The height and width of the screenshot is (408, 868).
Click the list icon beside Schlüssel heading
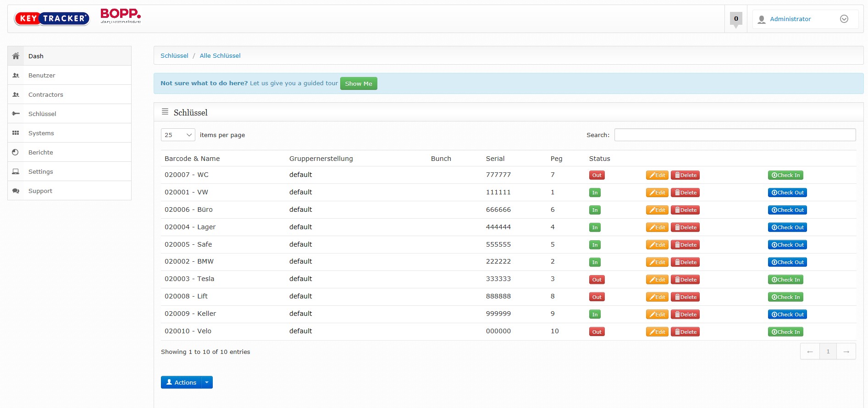pos(165,112)
